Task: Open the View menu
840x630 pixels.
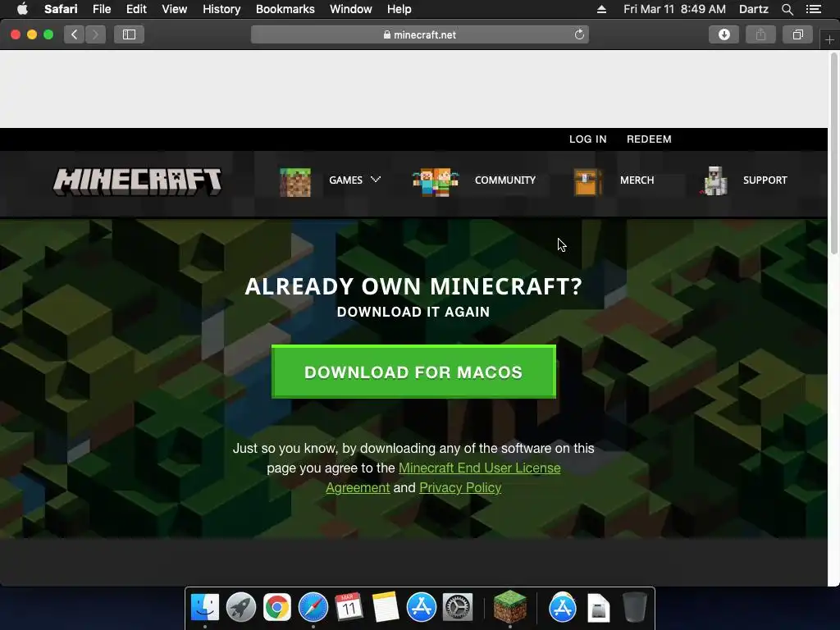Action: tap(175, 9)
